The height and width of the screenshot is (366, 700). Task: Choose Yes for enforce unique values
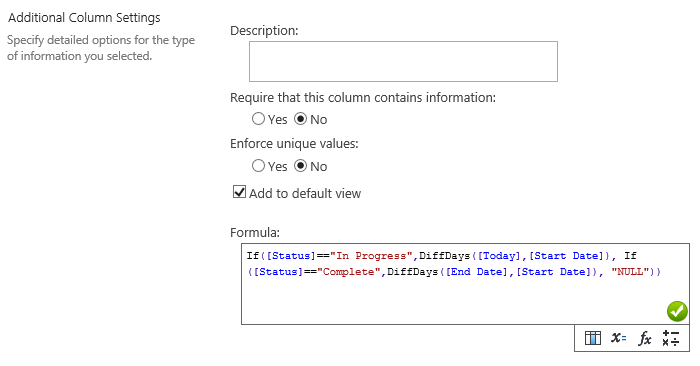[258, 166]
